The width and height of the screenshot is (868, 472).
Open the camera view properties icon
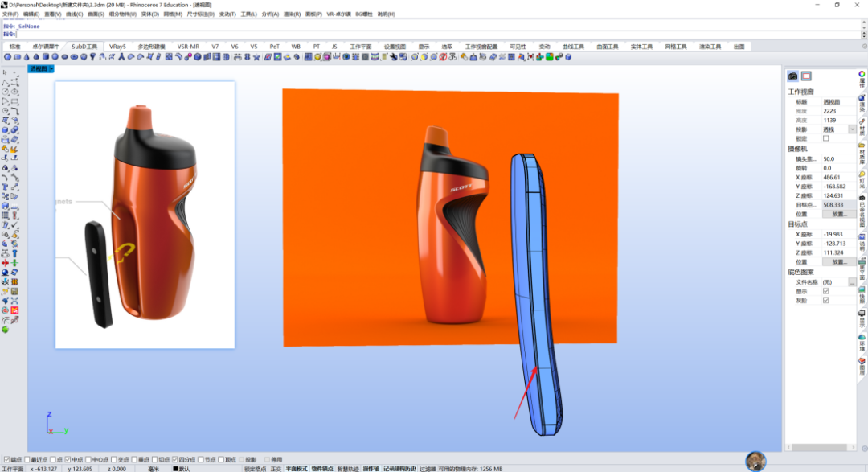792,76
